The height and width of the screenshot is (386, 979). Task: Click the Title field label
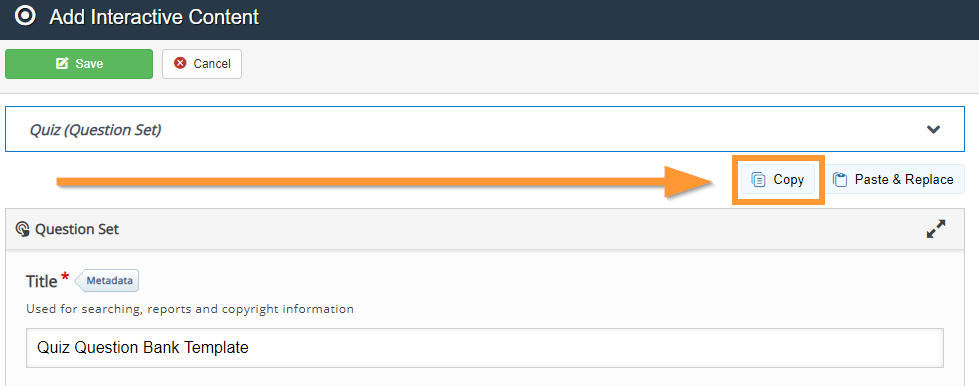pyautogui.click(x=42, y=282)
